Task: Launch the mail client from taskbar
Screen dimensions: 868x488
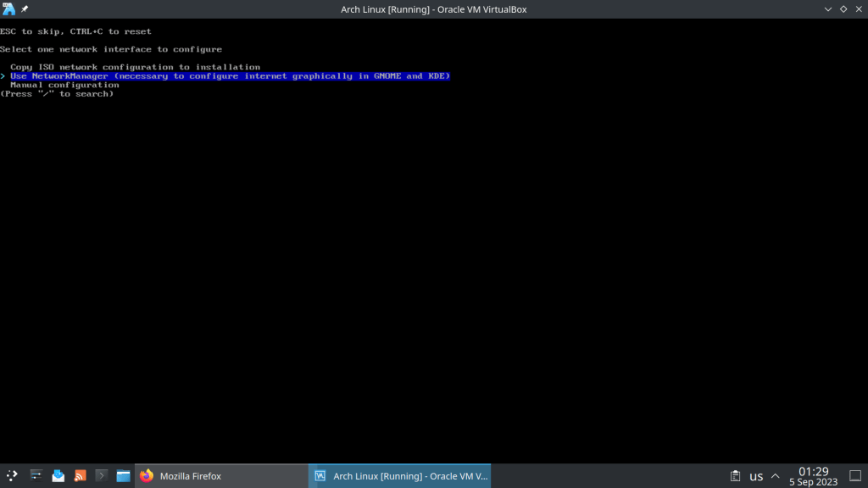Action: 58,476
